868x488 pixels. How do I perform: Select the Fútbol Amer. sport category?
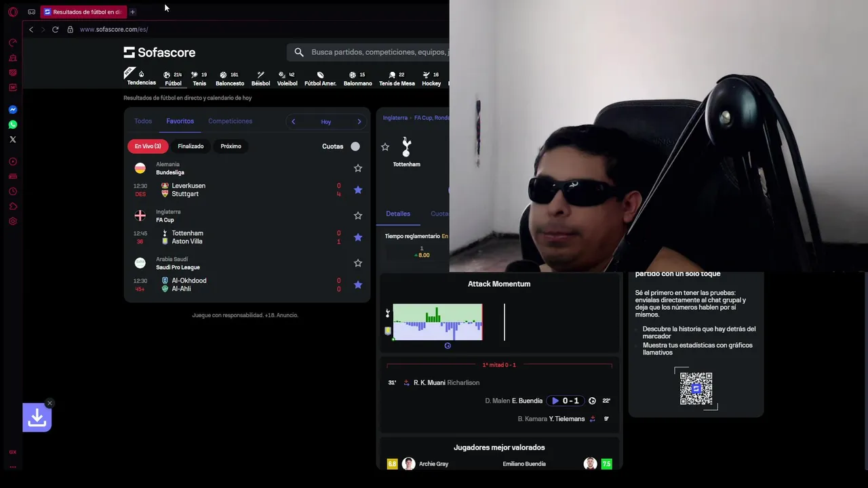tap(320, 79)
